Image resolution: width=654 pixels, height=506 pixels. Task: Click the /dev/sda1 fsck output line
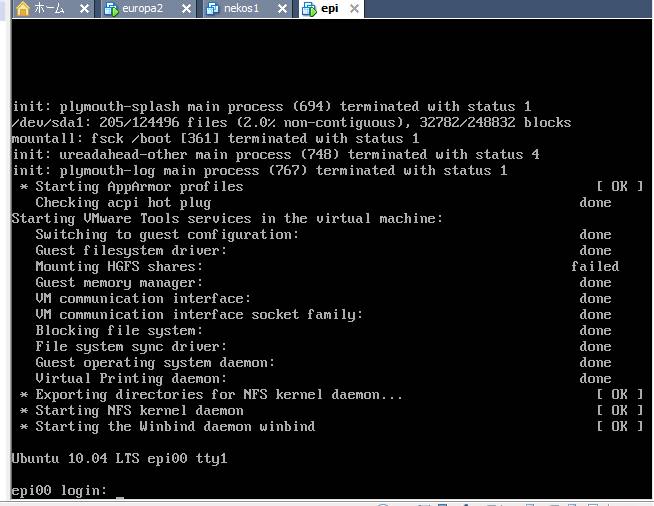click(291, 123)
